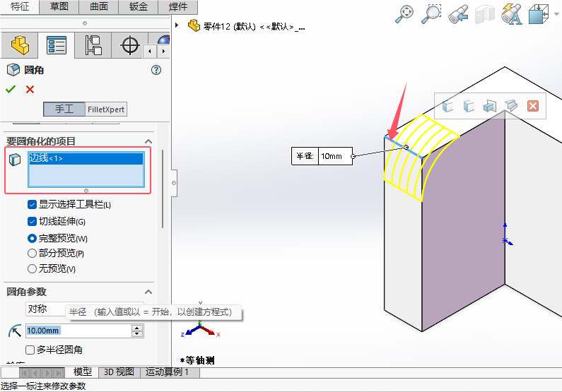562x392 pixels.
Task: Click second icon in selection toolbar
Action: [x=469, y=106]
